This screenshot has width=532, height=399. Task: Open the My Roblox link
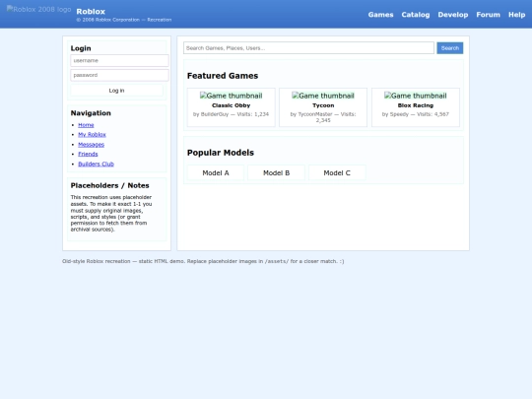tap(92, 134)
